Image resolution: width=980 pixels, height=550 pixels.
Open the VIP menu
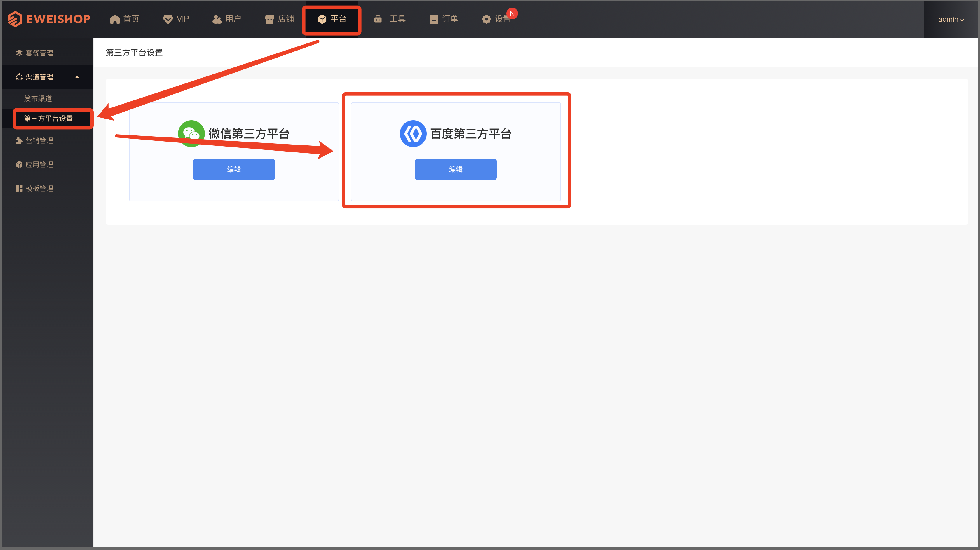[x=176, y=19]
